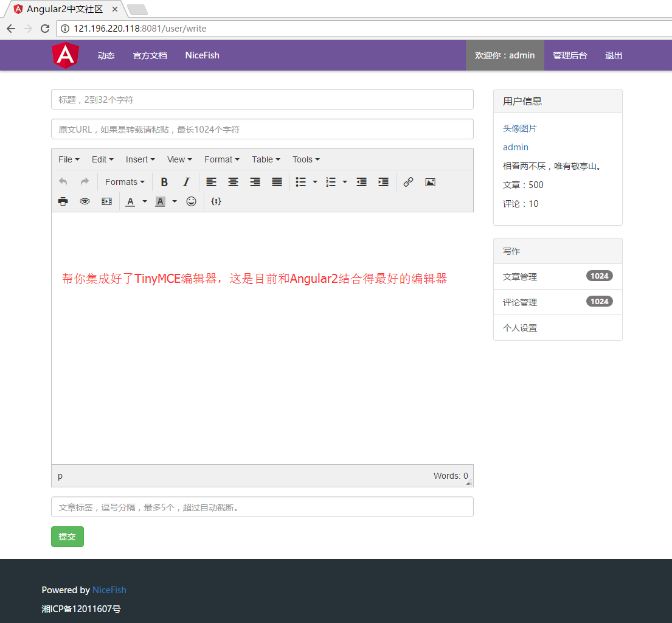
Task: Open 评论管理 sidebar item
Action: tap(558, 302)
